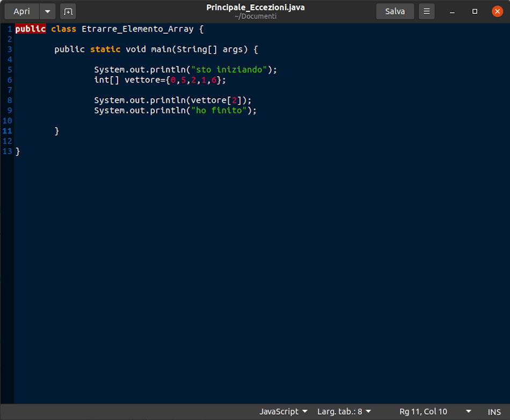Close the window with red X
Screen dimensions: 510x420
(497, 11)
